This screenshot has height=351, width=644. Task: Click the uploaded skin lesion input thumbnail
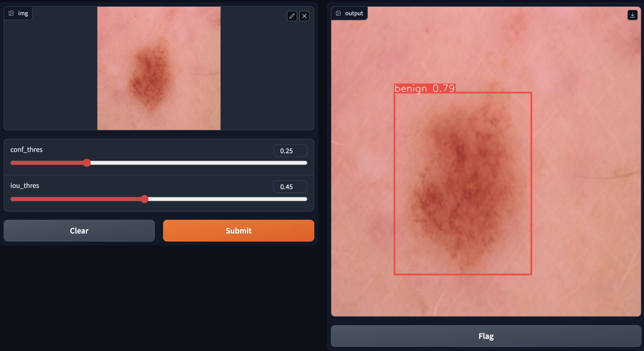coord(159,68)
